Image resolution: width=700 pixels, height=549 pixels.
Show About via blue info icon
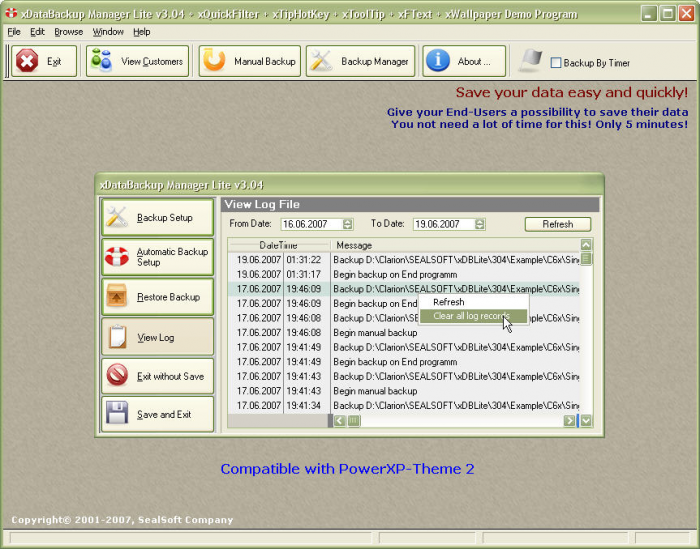tap(438, 61)
